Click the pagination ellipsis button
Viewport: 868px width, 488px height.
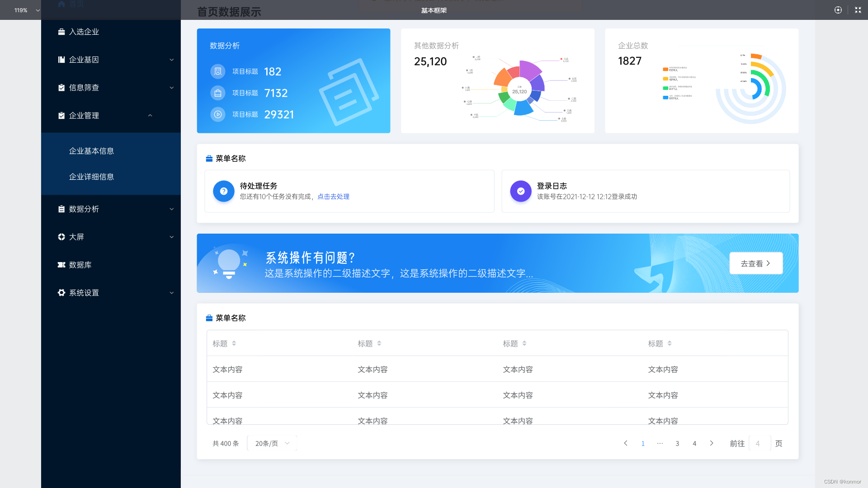click(660, 443)
